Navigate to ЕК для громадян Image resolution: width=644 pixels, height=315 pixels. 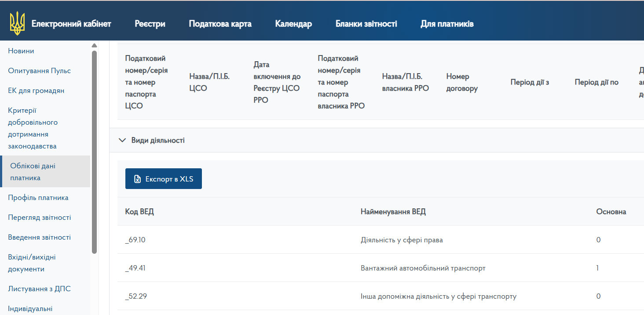(x=36, y=91)
